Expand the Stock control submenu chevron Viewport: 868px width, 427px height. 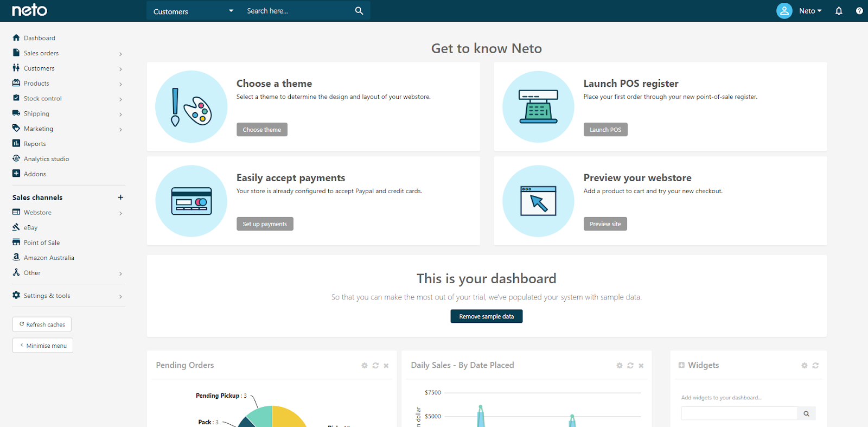120,99
